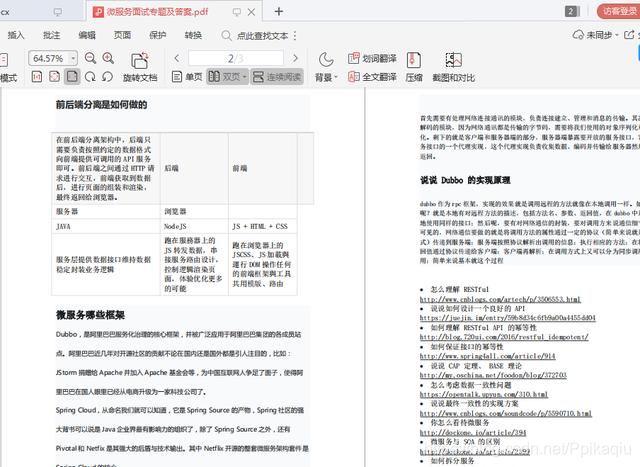
Task: Toggle 连续阅读 continuous reading mode
Action: (x=277, y=76)
